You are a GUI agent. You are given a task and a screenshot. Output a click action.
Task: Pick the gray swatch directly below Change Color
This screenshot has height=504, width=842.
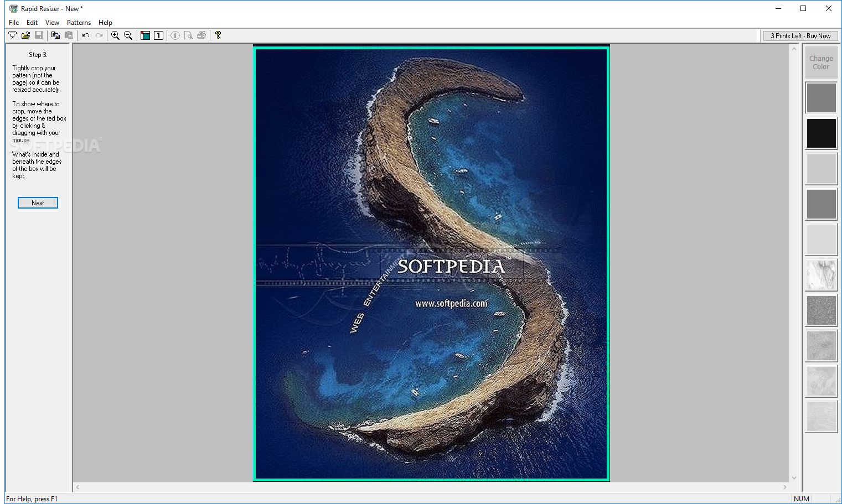tap(821, 98)
